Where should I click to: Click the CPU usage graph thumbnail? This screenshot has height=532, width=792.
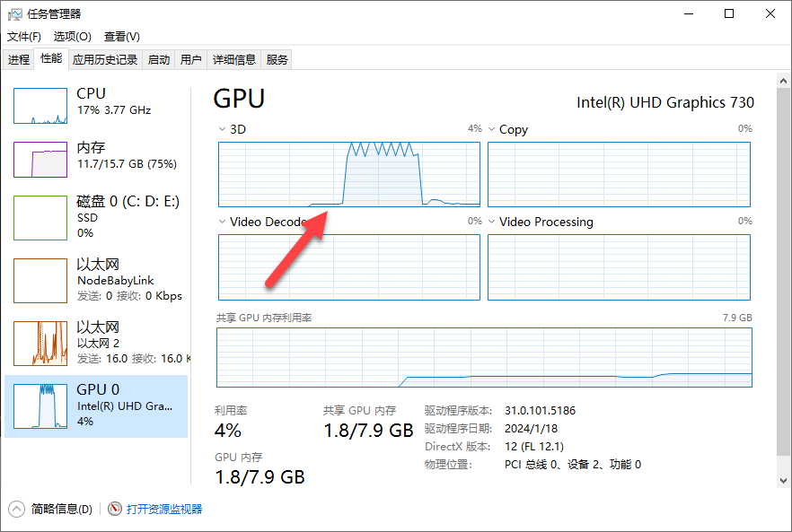(40, 106)
